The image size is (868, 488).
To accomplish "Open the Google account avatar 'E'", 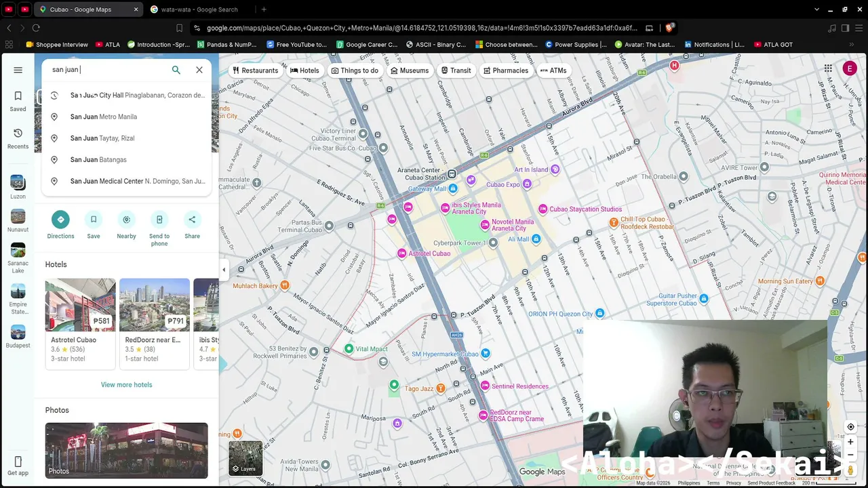I will tap(850, 68).
